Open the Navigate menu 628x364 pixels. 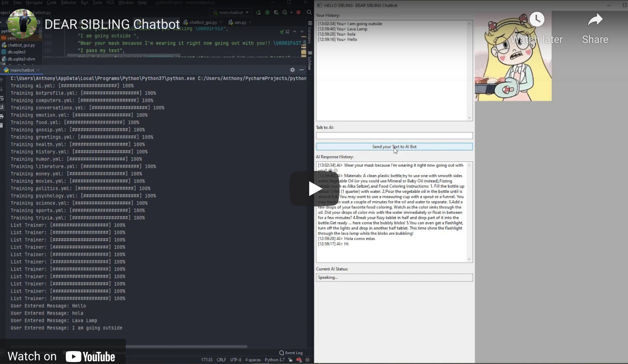tap(34, 3)
